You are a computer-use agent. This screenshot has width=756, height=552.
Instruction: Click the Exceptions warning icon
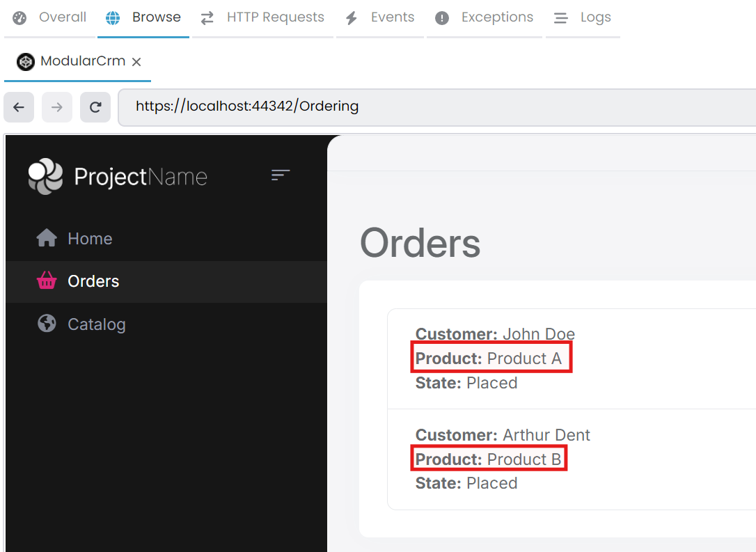click(441, 17)
